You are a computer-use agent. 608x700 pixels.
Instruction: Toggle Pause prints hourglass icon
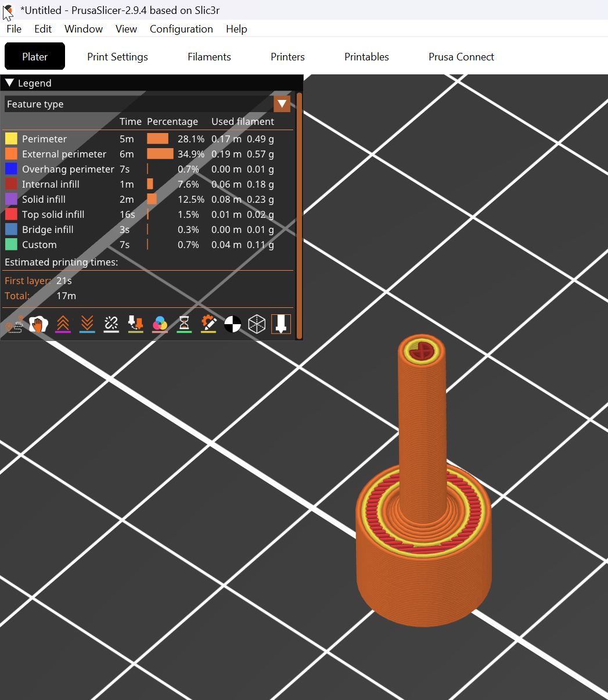tap(184, 324)
